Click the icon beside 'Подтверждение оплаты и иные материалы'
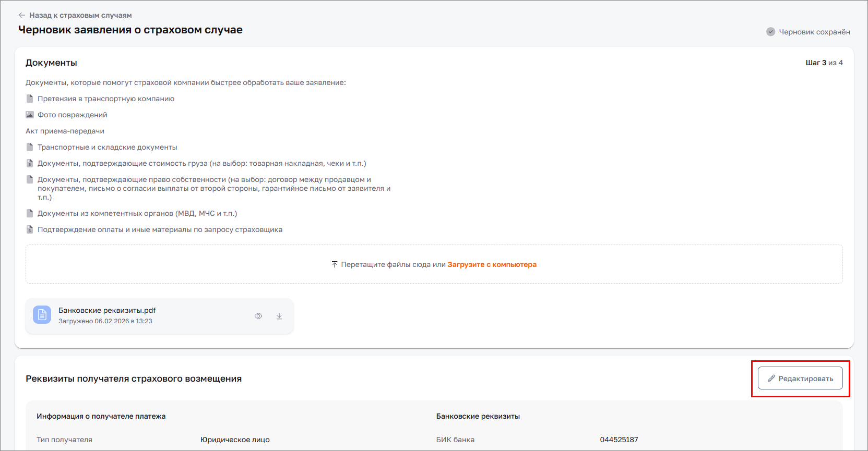Screen dimensions: 868x451 30,229
